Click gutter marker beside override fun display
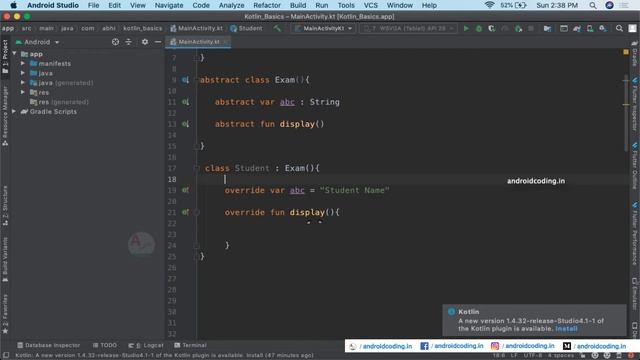 click(185, 212)
